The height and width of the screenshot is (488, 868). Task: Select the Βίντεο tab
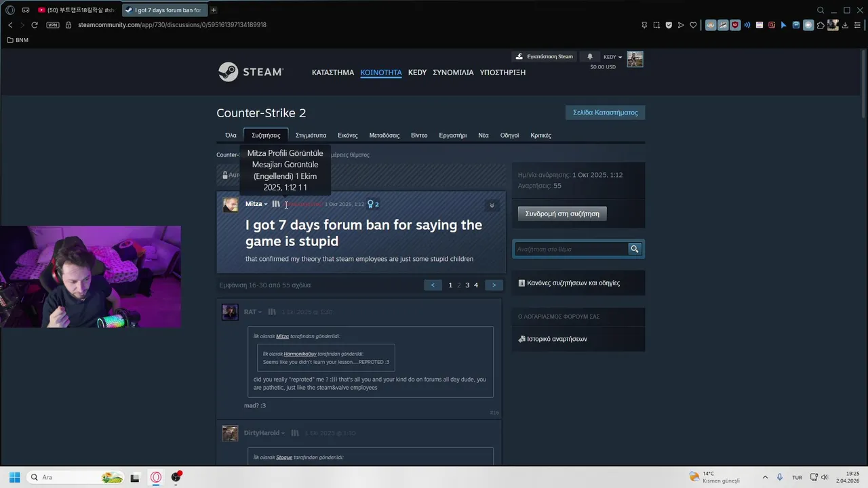[419, 136]
